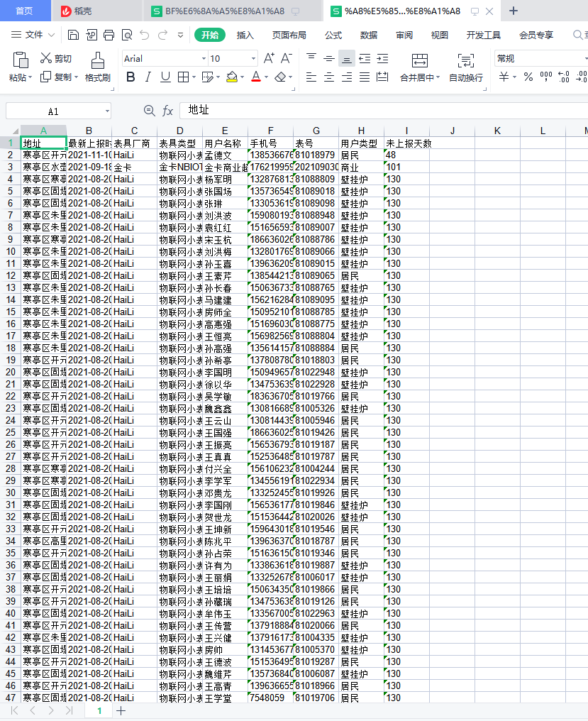Switch to the 首页 home tab
Viewport: 588px width, 721px height.
click(x=24, y=11)
